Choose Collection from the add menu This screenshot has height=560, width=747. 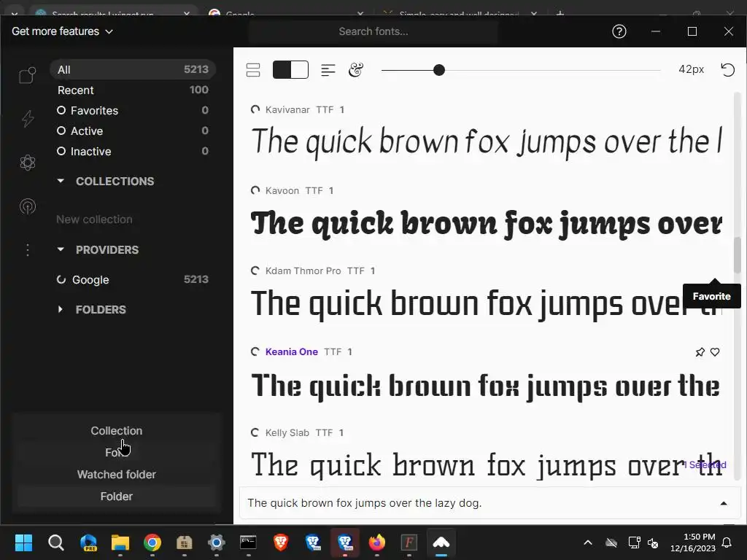coord(117,431)
